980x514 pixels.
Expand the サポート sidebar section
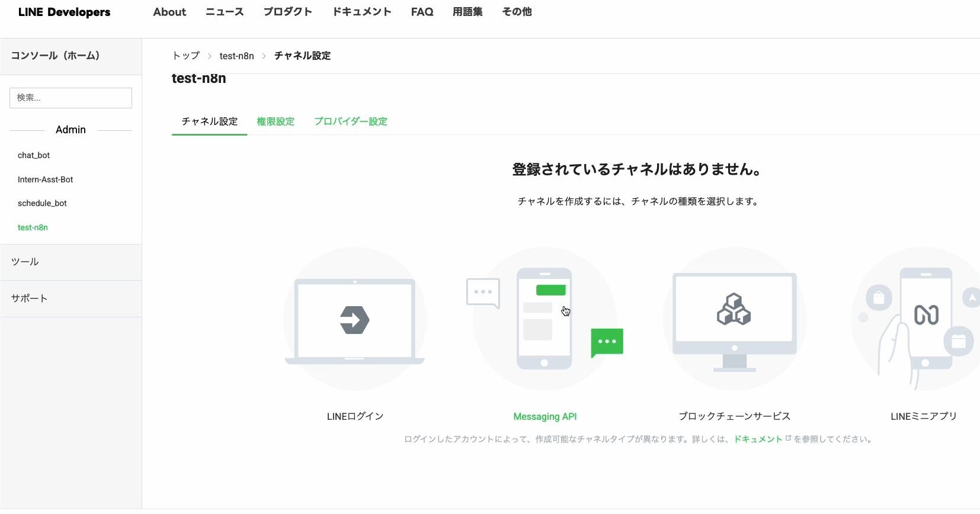[x=71, y=298]
